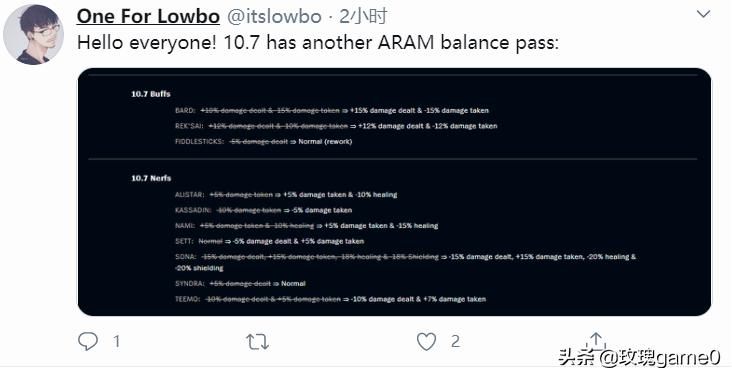732x378 pixels.
Task: Click the reply speech bubble icon
Action: [x=87, y=342]
